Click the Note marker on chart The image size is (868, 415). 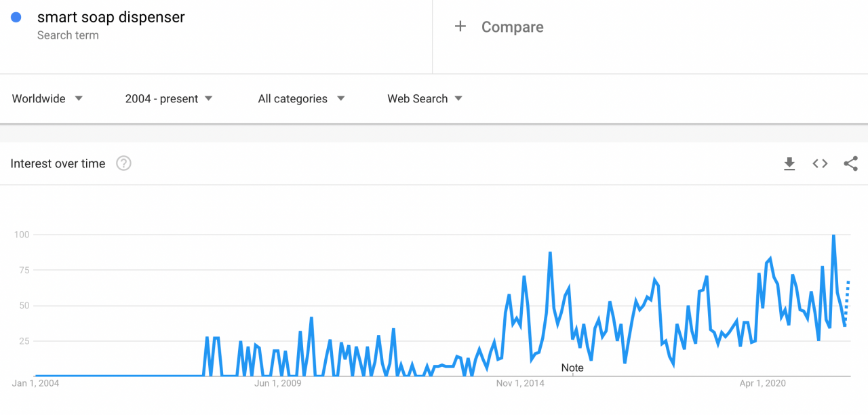tap(572, 368)
